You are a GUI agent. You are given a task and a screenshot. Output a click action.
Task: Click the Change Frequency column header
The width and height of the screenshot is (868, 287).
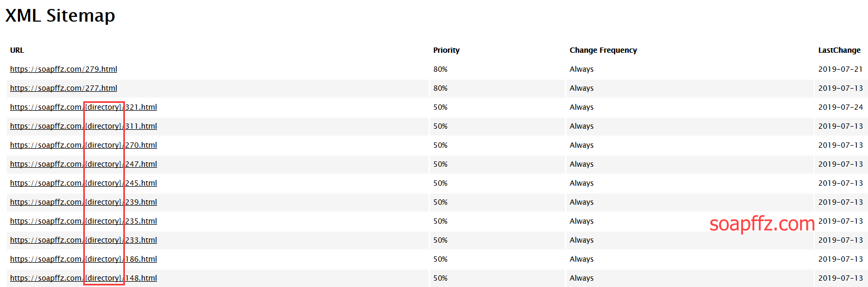tap(603, 50)
